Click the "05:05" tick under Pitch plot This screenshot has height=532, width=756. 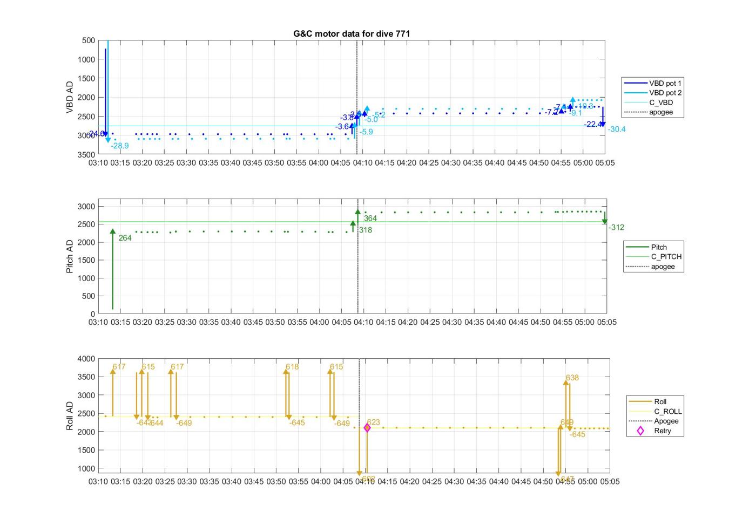pos(606,322)
